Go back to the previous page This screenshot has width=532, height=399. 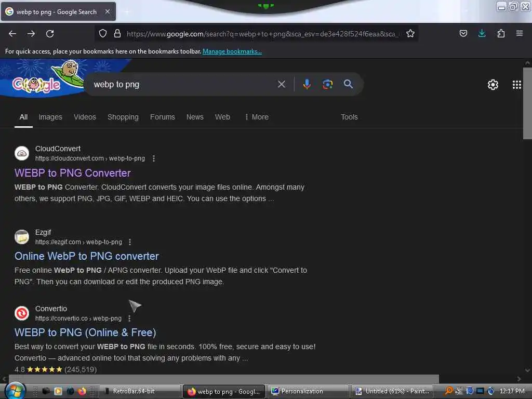coord(12,34)
